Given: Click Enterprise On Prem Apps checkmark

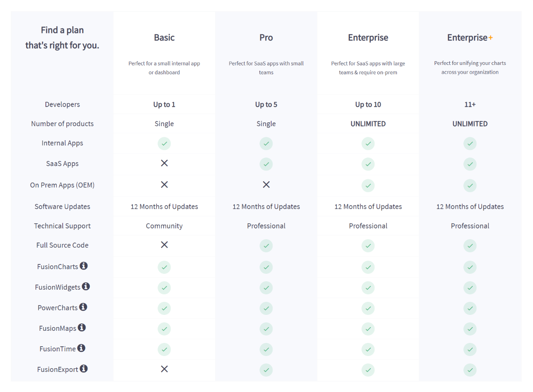Looking at the screenshot, I should point(368,185).
